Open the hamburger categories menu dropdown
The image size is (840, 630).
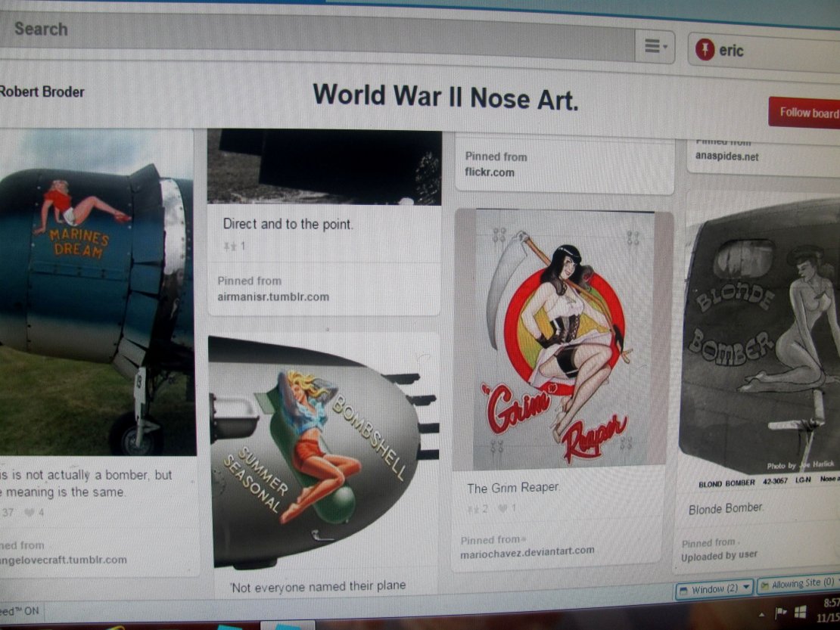[x=655, y=47]
